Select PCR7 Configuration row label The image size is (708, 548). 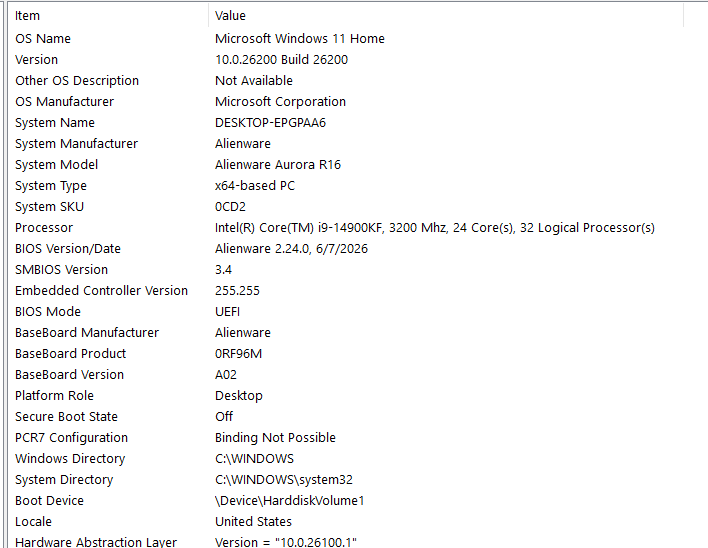[71, 437]
